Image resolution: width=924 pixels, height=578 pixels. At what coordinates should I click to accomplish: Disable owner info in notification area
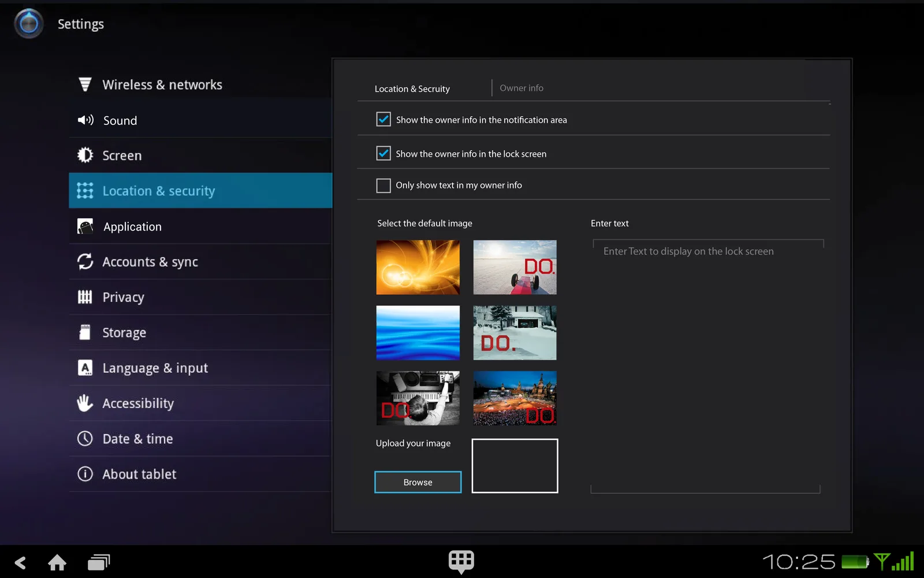click(x=383, y=119)
